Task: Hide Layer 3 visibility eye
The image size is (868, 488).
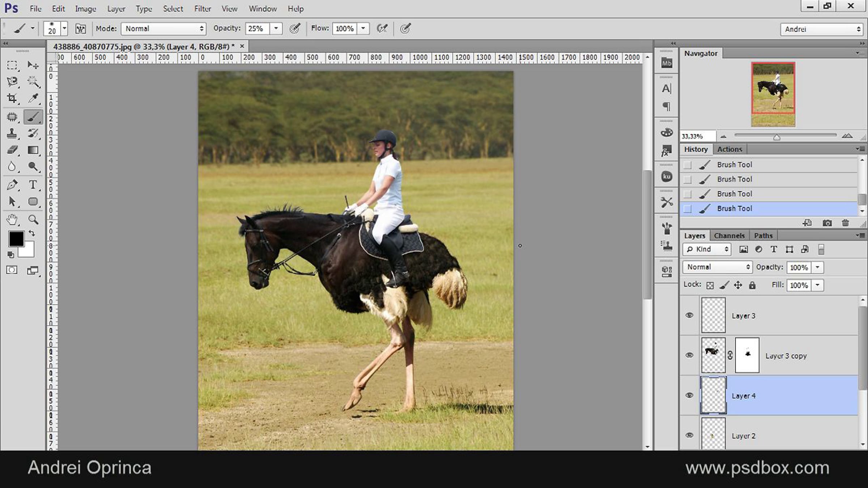Action: pyautogui.click(x=689, y=315)
